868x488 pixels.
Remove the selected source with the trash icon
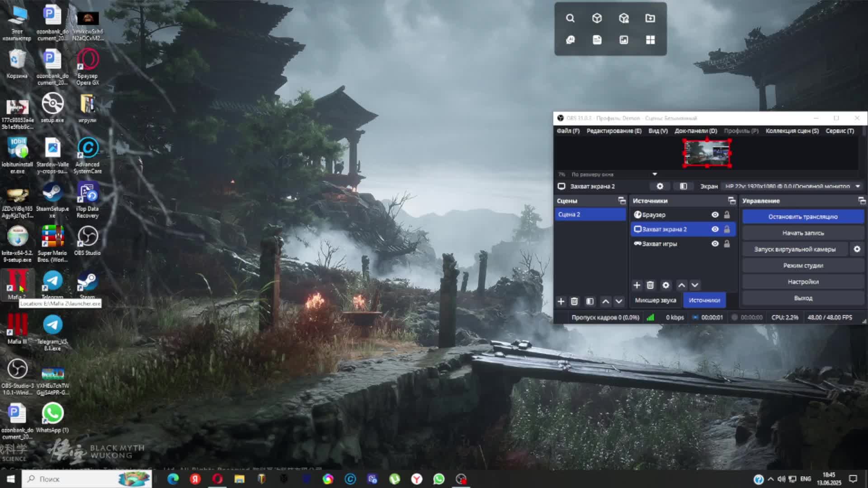pyautogui.click(x=650, y=285)
